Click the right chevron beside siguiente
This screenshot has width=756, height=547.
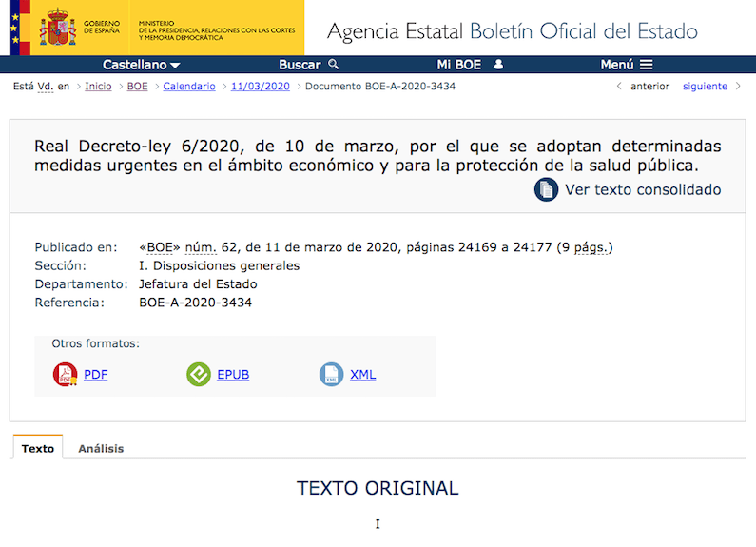pyautogui.click(x=738, y=87)
